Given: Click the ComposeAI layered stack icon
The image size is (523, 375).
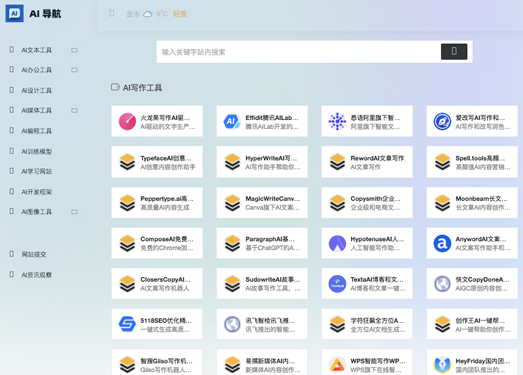Looking at the screenshot, I should click(127, 243).
